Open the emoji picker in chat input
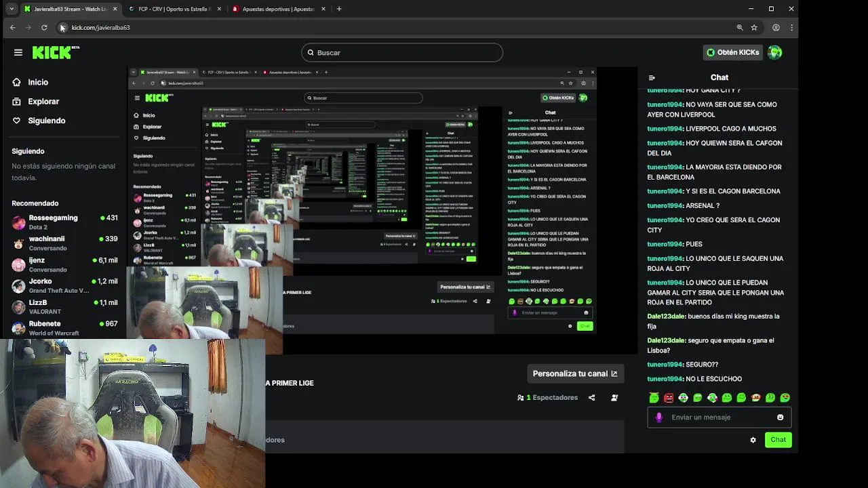868x488 pixels. pyautogui.click(x=780, y=418)
